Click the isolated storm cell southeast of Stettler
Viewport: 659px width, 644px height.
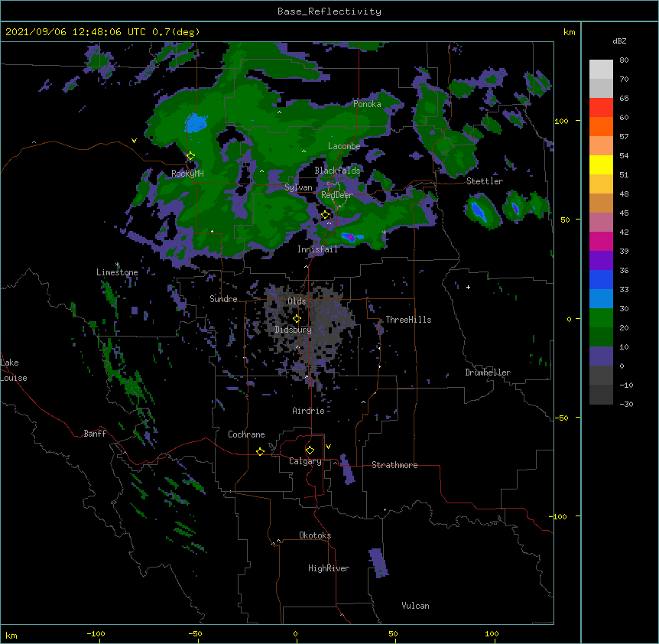click(x=482, y=211)
